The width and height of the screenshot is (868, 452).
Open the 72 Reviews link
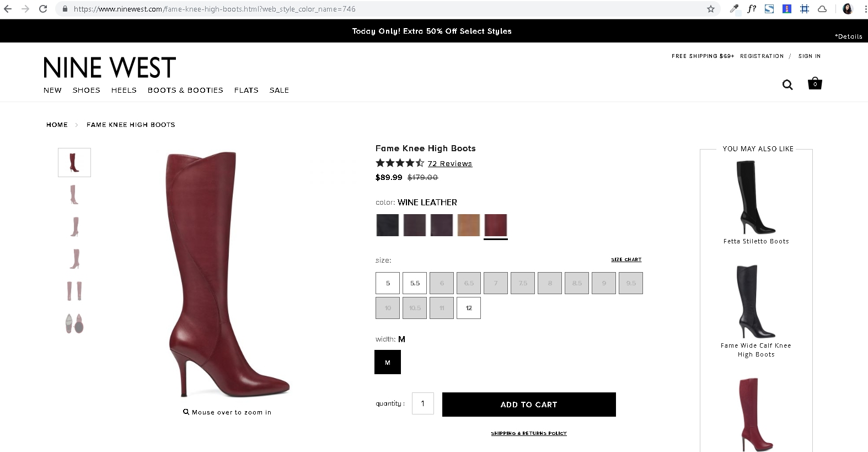[450, 163]
